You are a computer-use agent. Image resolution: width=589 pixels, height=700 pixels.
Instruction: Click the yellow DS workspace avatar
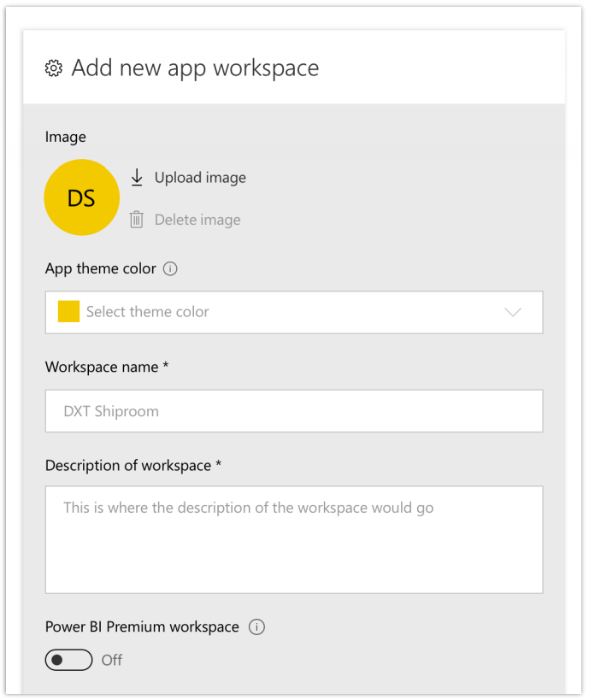pyautogui.click(x=81, y=197)
